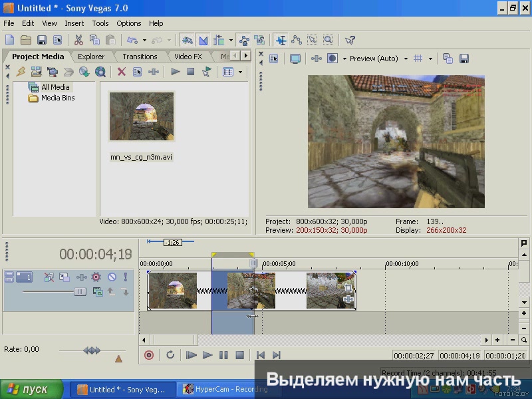The height and width of the screenshot is (399, 532).
Task: Click Go to Start transport button
Action: click(x=261, y=355)
